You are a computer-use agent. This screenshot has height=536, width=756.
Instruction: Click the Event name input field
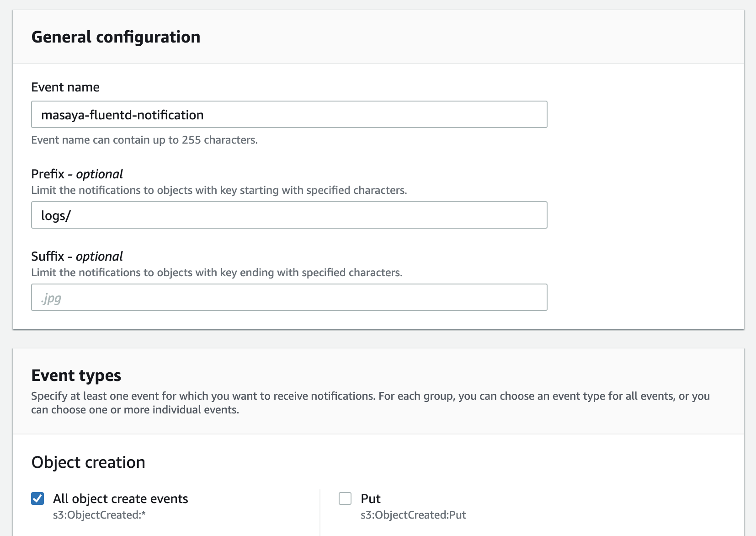(288, 114)
